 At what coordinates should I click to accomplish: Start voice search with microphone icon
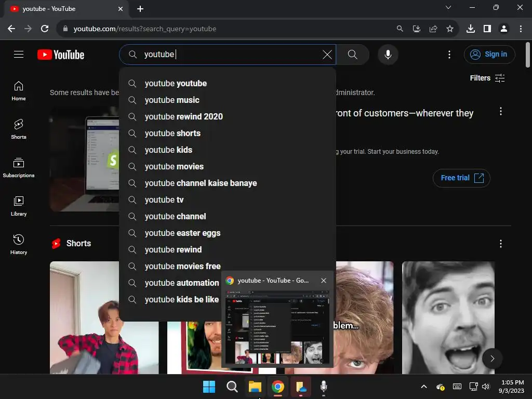click(388, 54)
